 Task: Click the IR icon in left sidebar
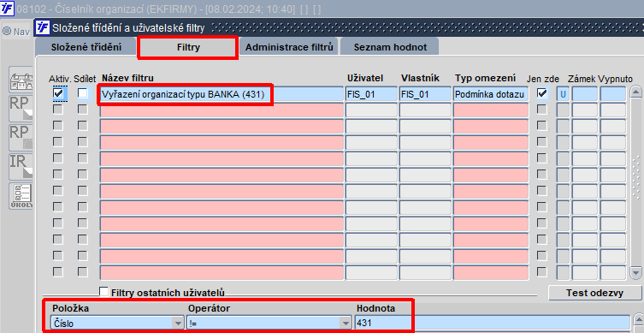[21, 166]
